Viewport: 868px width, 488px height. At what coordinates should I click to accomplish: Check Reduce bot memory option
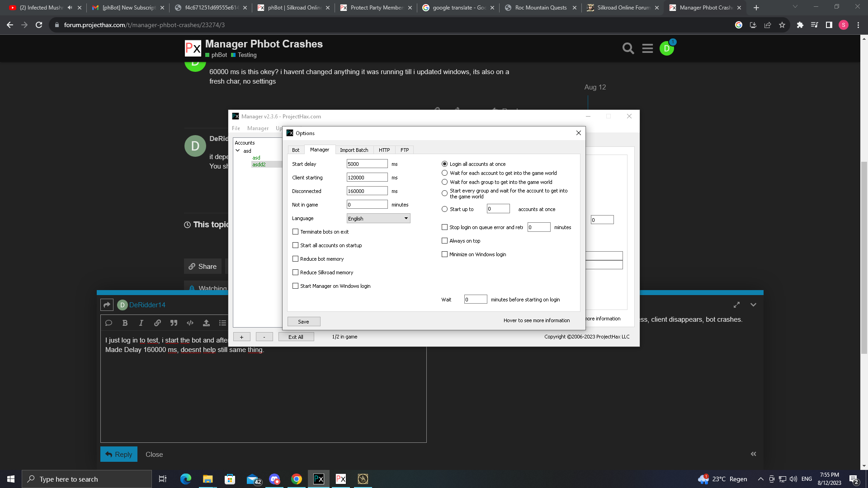coord(296,259)
